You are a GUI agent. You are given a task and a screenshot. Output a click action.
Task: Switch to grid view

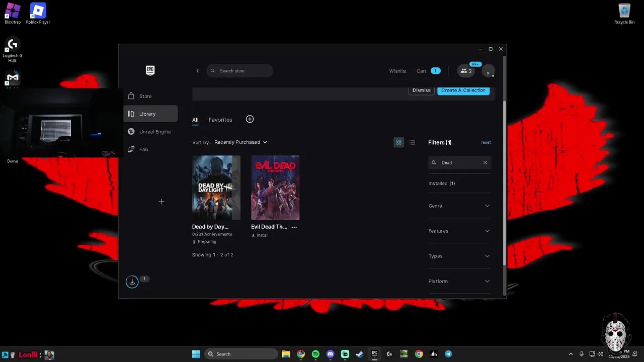click(398, 142)
